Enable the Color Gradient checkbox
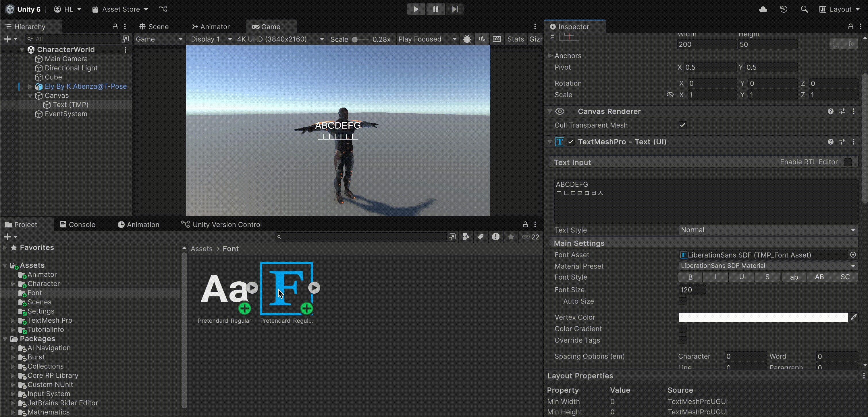 [683, 329]
